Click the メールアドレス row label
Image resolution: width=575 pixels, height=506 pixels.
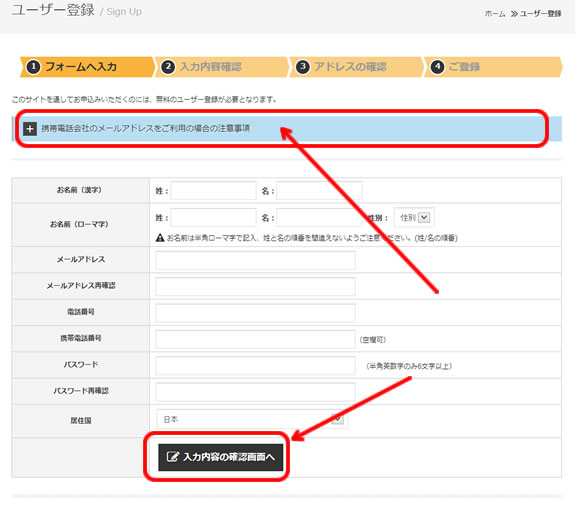click(81, 260)
